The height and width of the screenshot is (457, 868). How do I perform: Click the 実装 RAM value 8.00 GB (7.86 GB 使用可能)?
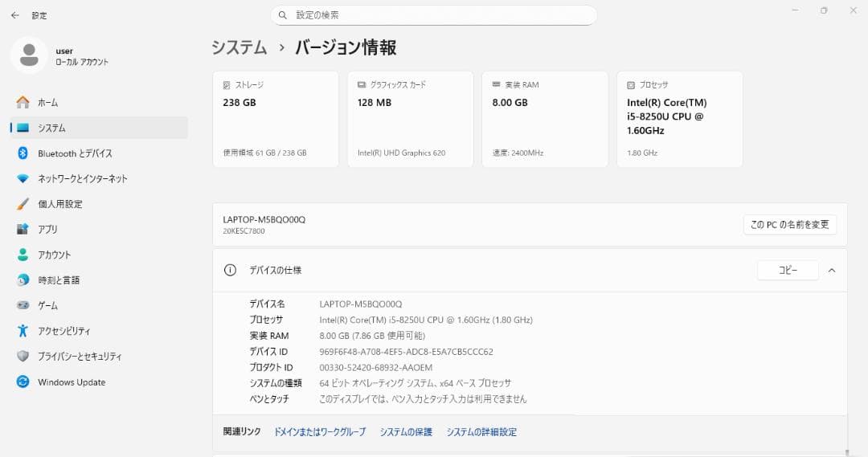click(372, 336)
